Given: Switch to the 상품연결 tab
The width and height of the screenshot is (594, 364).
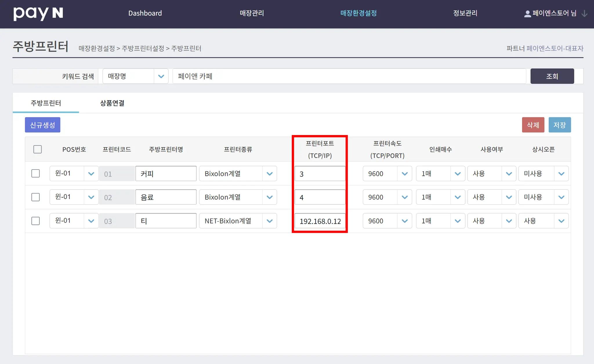Looking at the screenshot, I should tap(112, 103).
